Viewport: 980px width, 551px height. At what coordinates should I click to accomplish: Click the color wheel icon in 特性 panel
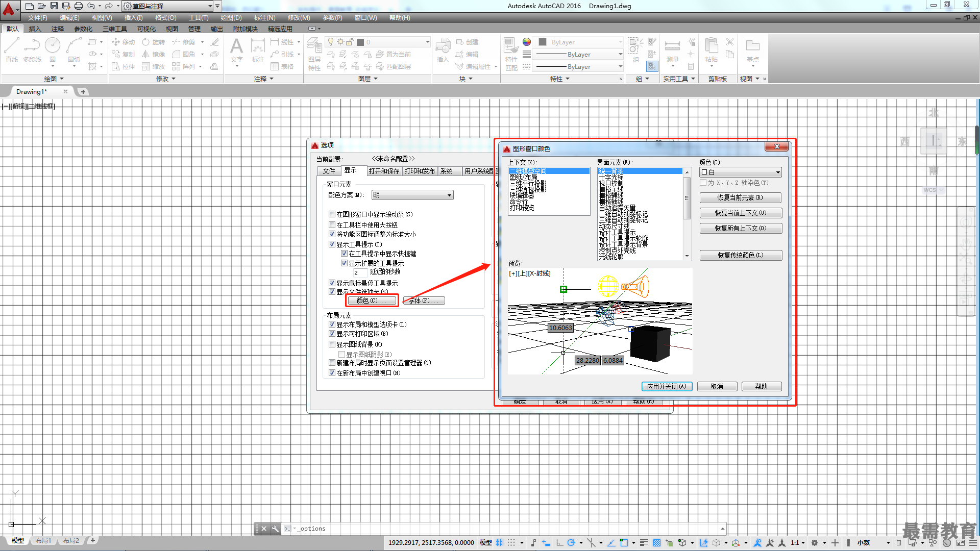(x=527, y=42)
